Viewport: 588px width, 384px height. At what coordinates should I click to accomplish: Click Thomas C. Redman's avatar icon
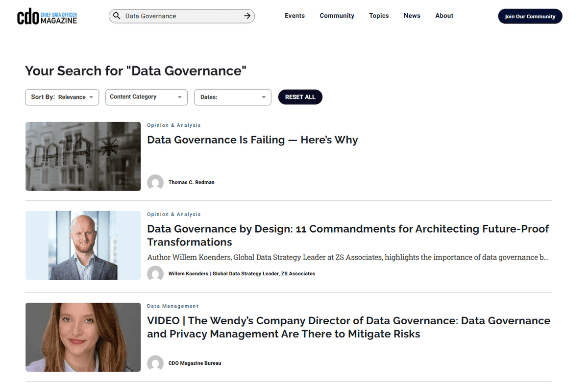pyautogui.click(x=155, y=182)
